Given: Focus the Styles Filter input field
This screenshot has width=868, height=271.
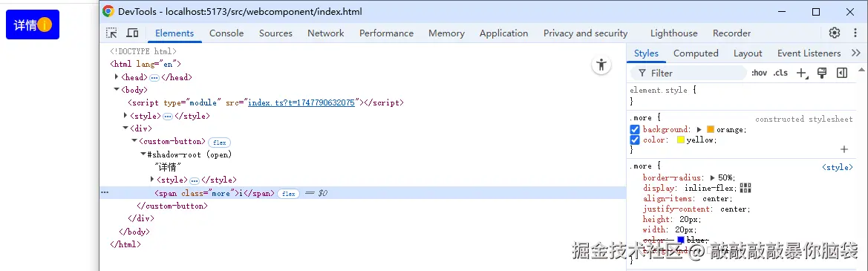Looking at the screenshot, I should pos(688,73).
